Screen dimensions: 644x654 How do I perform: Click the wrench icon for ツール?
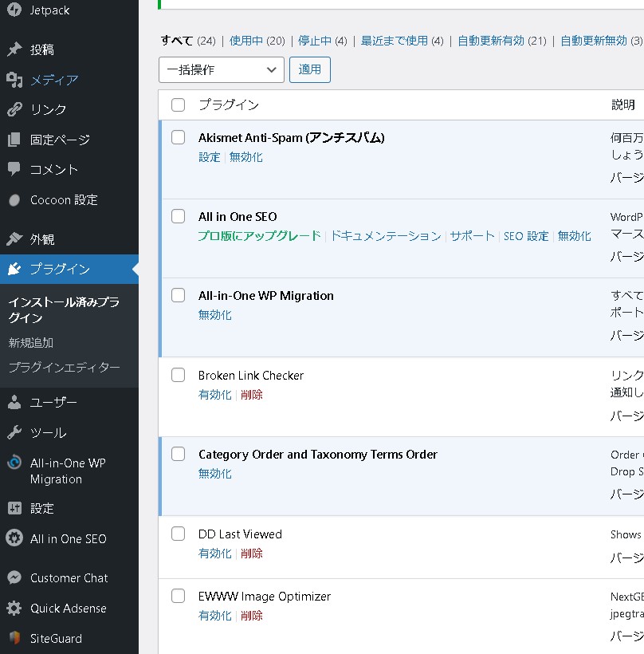pos(14,433)
